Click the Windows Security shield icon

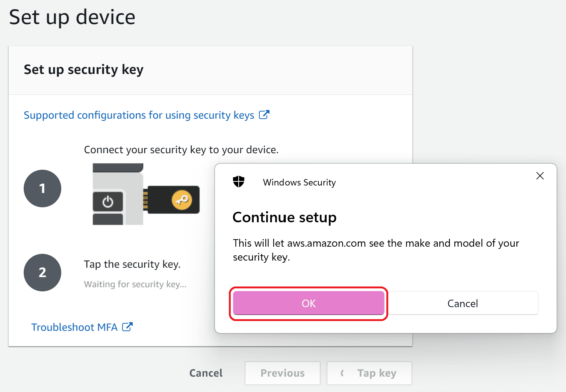click(x=239, y=182)
